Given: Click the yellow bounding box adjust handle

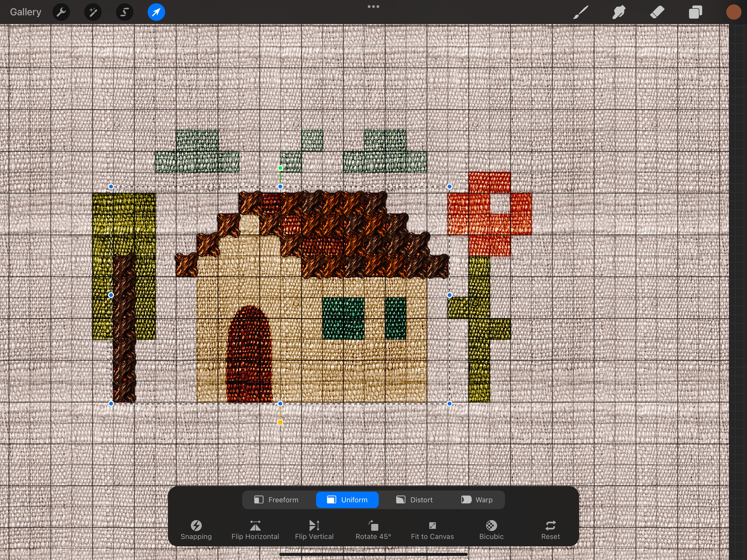Looking at the screenshot, I should 280,422.
